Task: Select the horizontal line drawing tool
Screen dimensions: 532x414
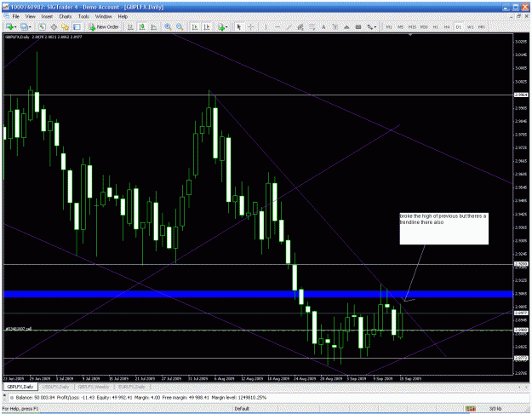Action: coord(277,26)
